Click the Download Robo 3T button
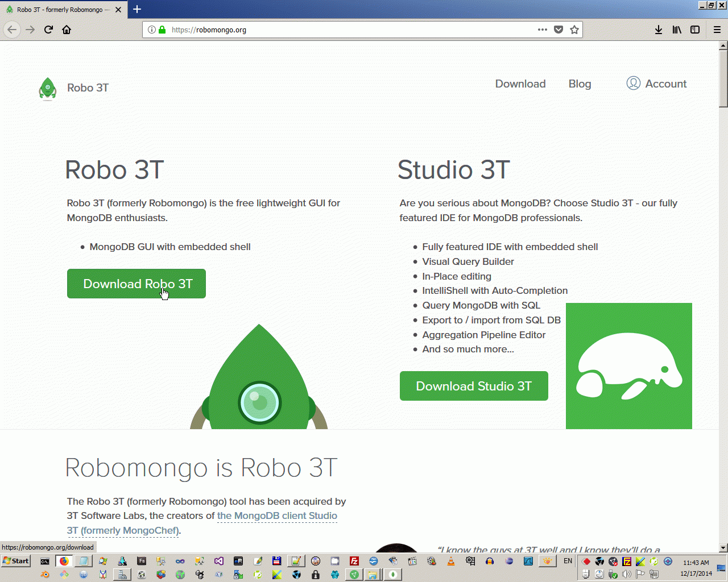Image resolution: width=728 pixels, height=582 pixels. pyautogui.click(x=136, y=284)
